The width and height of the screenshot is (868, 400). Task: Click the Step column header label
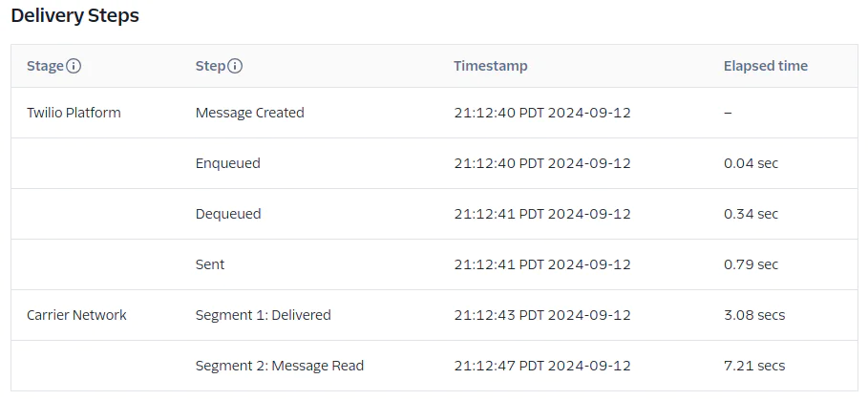210,67
